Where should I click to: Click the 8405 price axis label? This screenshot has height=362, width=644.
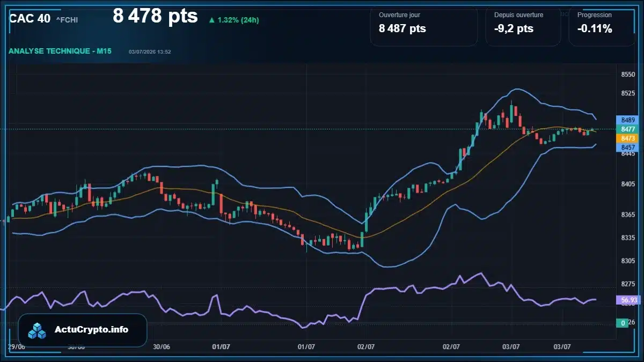click(x=628, y=184)
